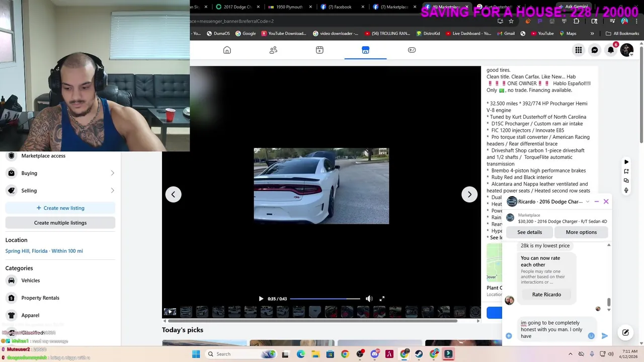644x362 pixels.
Task: Switch to 2017 Dodge Ch... browser tab
Action: [237, 7]
